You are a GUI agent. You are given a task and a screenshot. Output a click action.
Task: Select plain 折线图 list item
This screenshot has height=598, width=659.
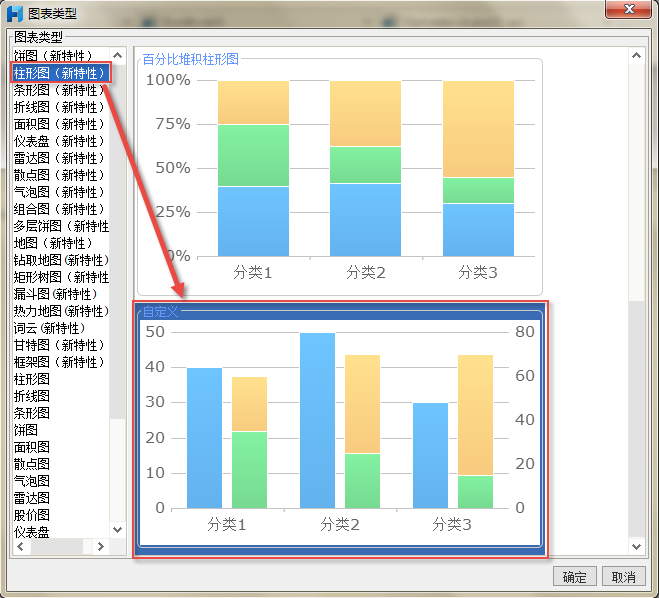pos(32,396)
